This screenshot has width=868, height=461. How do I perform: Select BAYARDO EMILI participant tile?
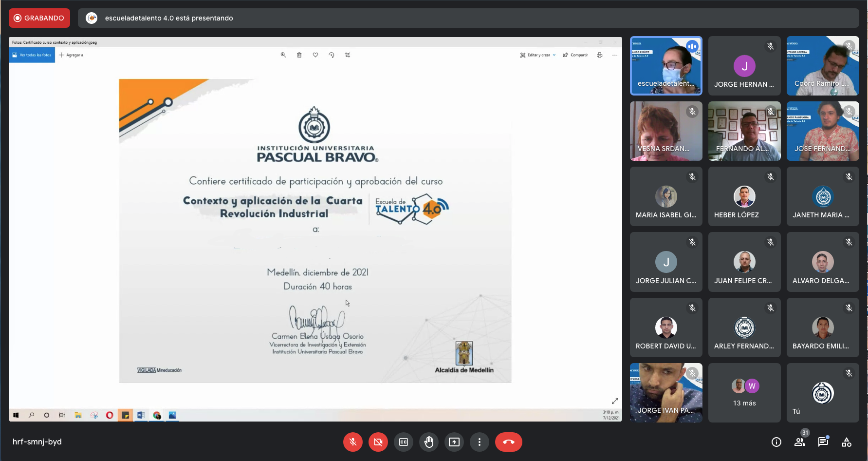coord(823,327)
